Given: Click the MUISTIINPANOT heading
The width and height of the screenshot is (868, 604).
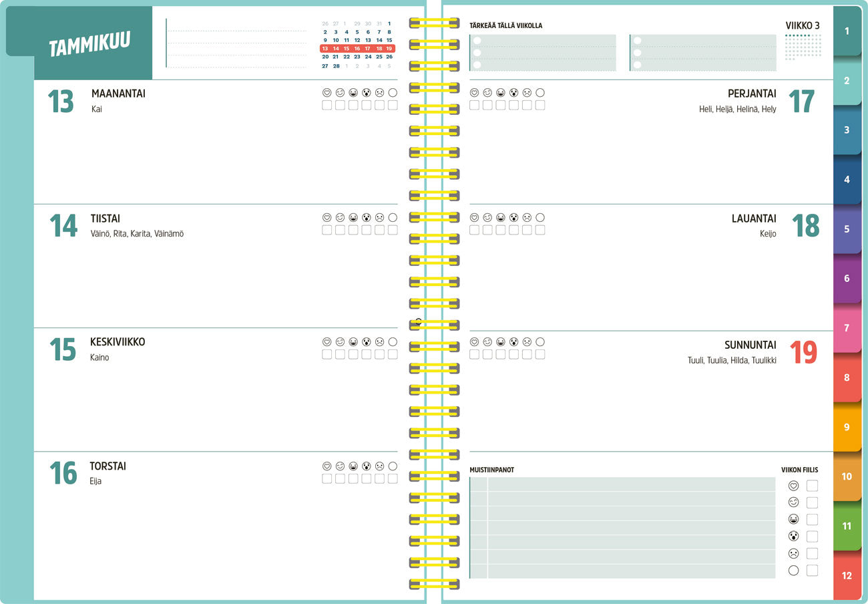Looking at the screenshot, I should pos(492,470).
